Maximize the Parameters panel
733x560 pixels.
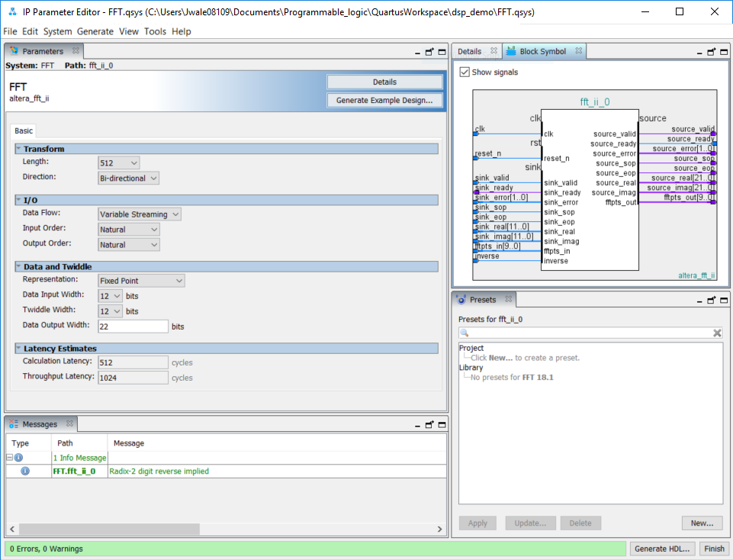click(x=442, y=52)
